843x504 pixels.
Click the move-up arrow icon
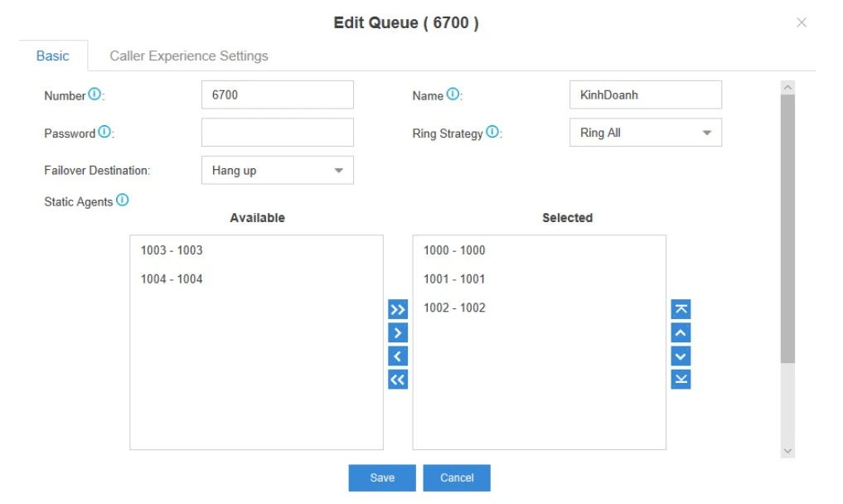coord(681,333)
